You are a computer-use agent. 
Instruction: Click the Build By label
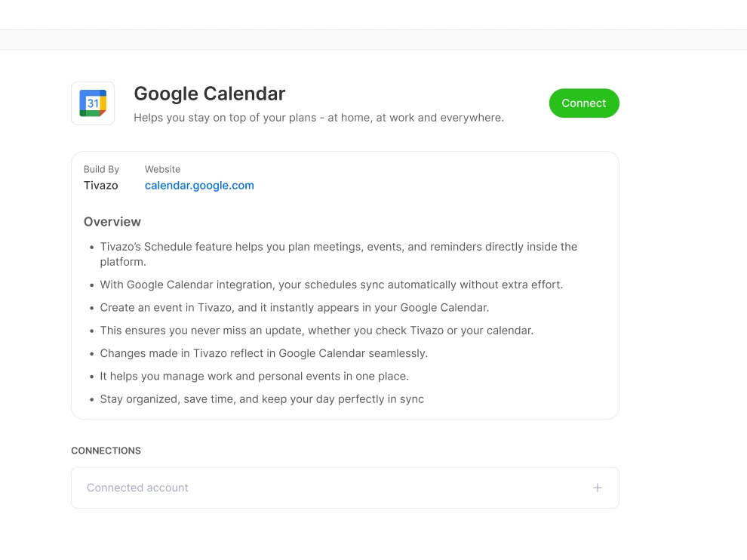(x=101, y=170)
